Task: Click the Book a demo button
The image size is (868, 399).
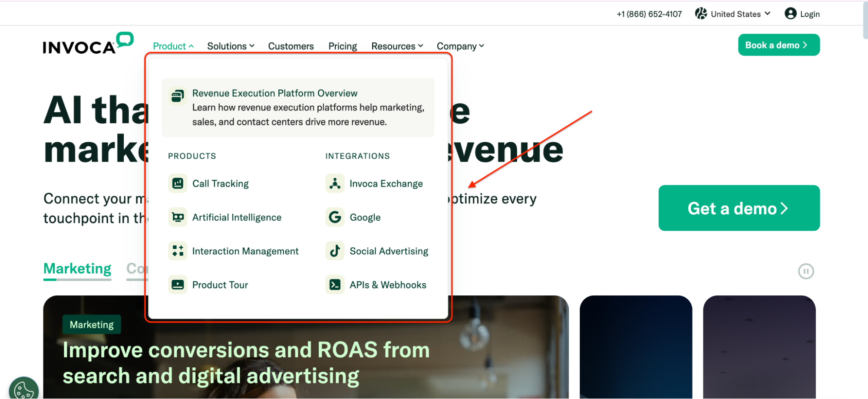Action: pos(779,45)
